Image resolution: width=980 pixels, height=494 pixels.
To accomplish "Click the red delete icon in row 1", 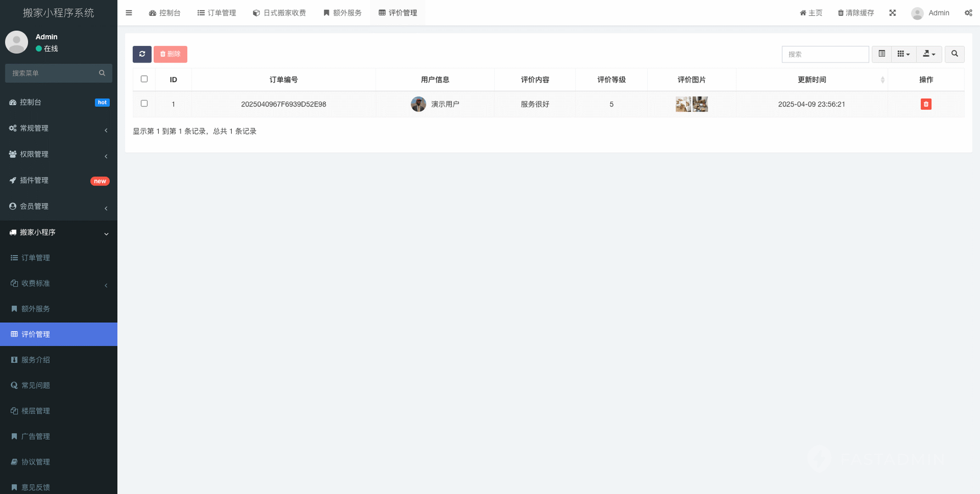I will tap(926, 104).
